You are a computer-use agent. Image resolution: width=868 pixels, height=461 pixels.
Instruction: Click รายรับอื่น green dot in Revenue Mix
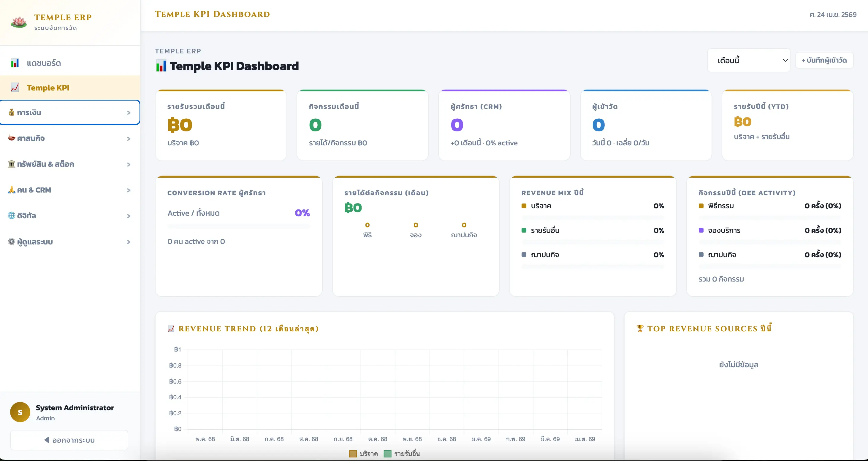524,230
